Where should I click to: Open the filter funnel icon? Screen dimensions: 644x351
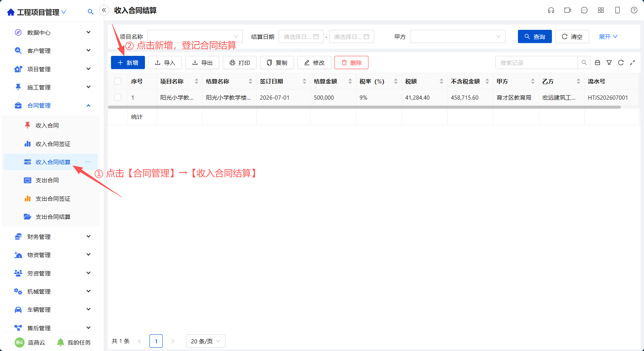click(609, 63)
